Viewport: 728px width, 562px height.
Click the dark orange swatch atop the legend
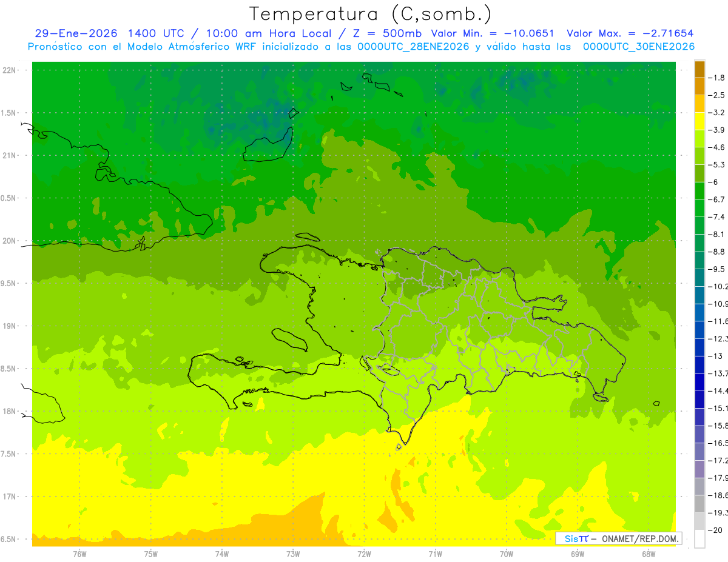699,69
